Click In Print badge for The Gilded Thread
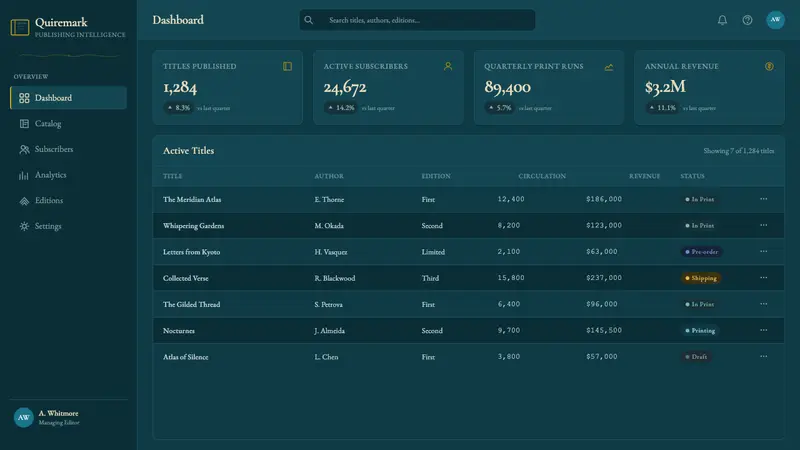 699,305
